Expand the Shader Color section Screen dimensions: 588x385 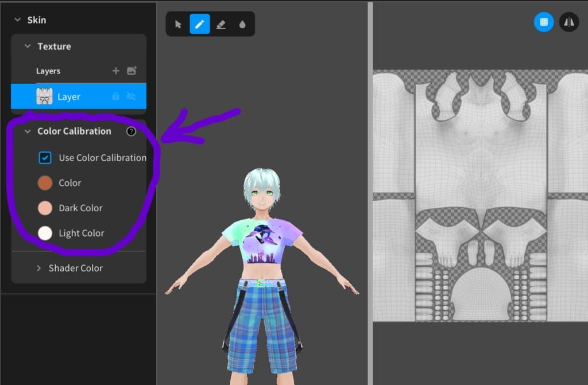tap(38, 268)
